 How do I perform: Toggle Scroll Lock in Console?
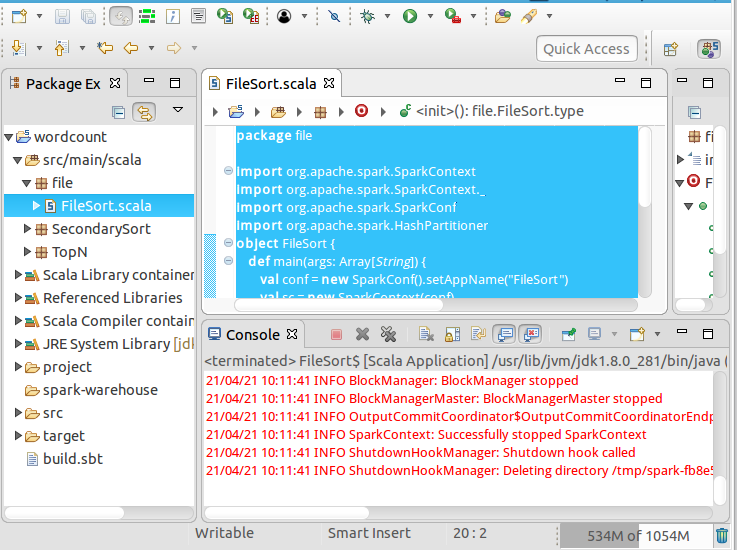pos(452,334)
